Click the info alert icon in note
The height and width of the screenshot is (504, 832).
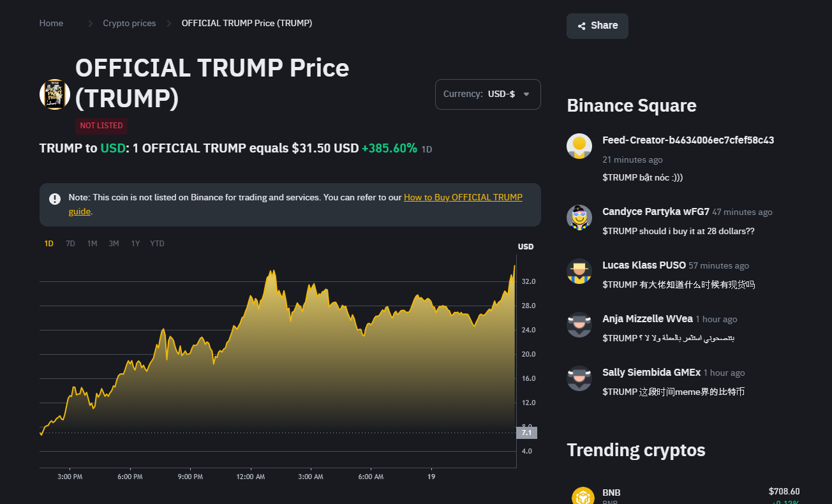point(55,199)
